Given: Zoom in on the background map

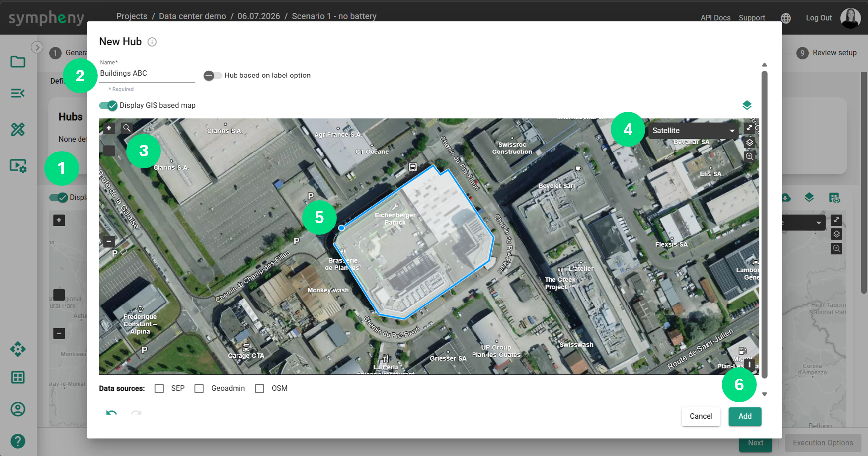Looking at the screenshot, I should [x=59, y=220].
